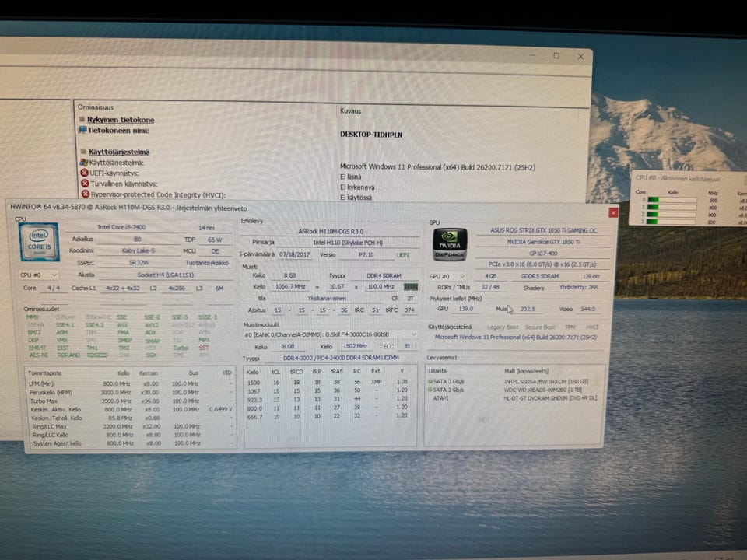This screenshot has width=747, height=560.
Task: Click the Microsoft Windows 11 Professional link text in HWiNFO
Action: coord(515,337)
